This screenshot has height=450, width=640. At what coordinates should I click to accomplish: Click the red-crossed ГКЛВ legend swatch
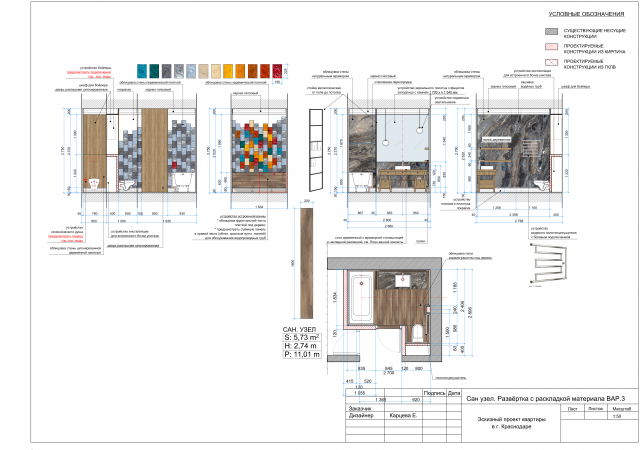coord(551,62)
